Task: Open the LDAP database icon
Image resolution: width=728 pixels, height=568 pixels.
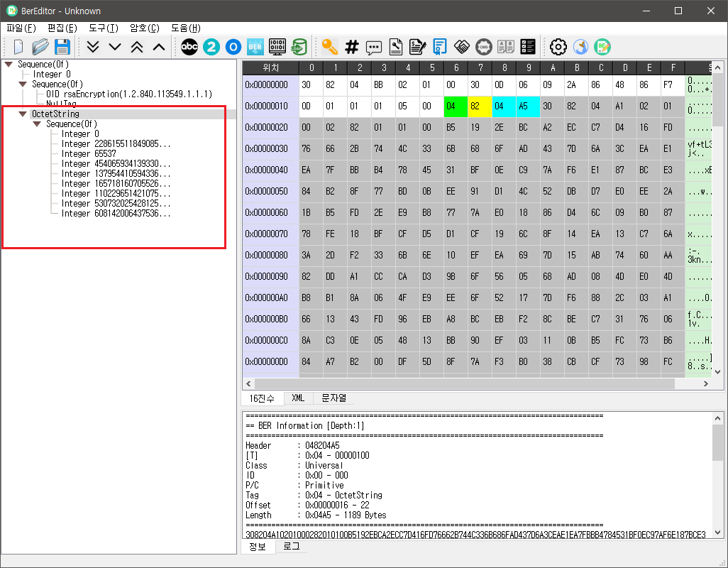Action: (299, 47)
